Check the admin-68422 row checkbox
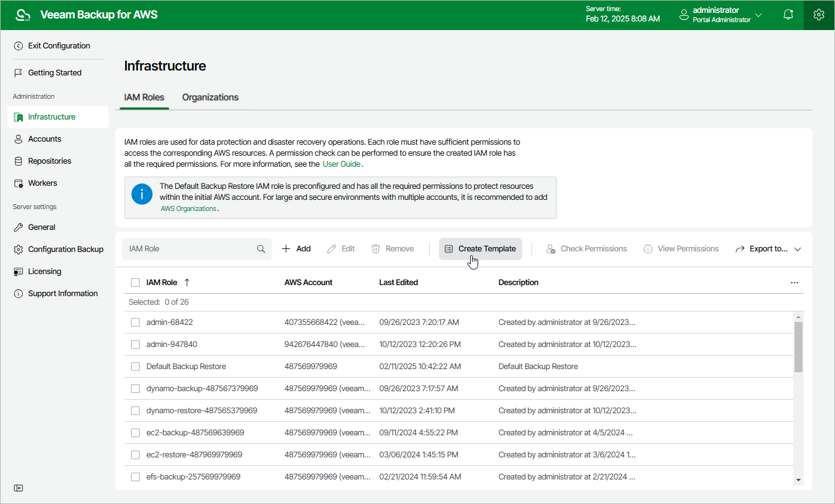835x504 pixels. [135, 323]
